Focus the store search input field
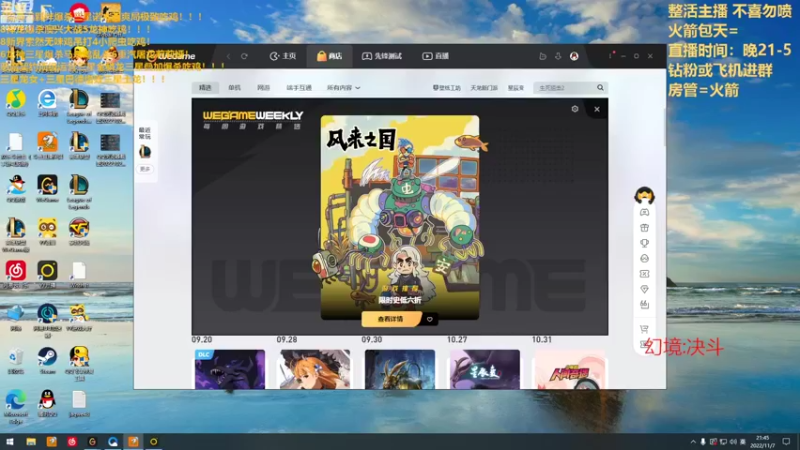The image size is (800, 450). coord(565,88)
